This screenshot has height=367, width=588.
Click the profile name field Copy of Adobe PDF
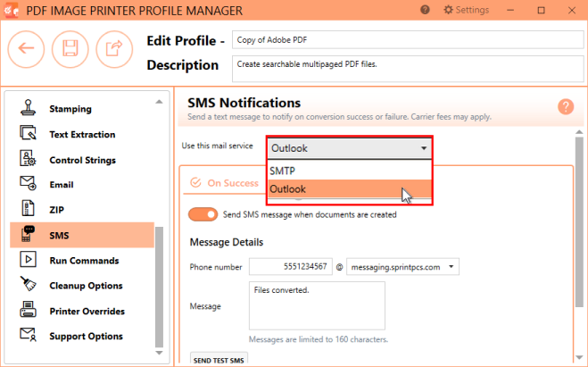pyautogui.click(x=408, y=40)
